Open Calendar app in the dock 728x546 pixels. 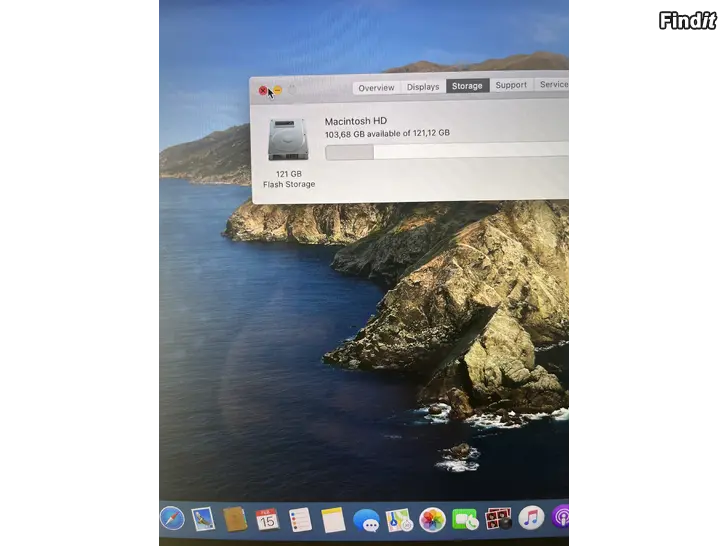pos(266,518)
